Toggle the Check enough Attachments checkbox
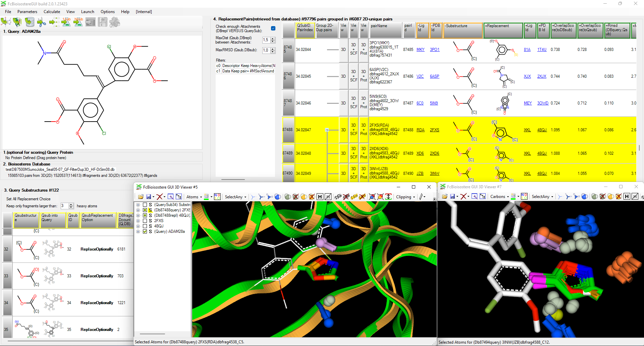Image resolution: width=644 pixels, height=346 pixels. [x=273, y=28]
